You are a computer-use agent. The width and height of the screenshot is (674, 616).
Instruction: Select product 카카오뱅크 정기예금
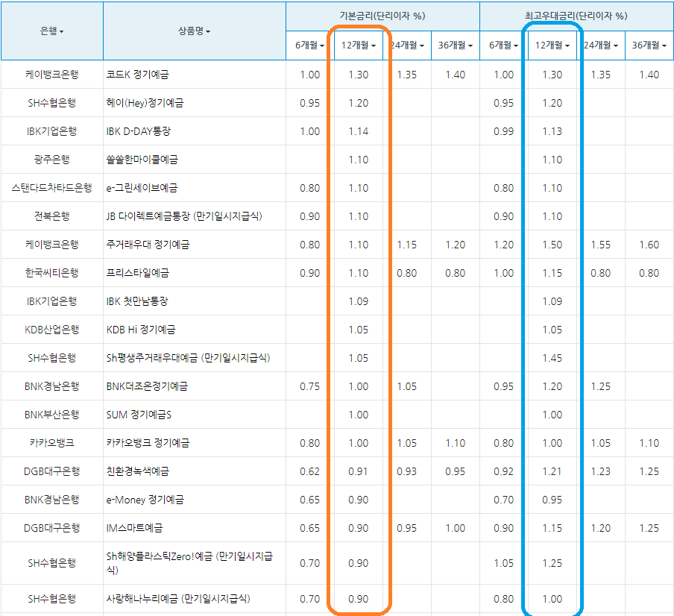coord(148,443)
